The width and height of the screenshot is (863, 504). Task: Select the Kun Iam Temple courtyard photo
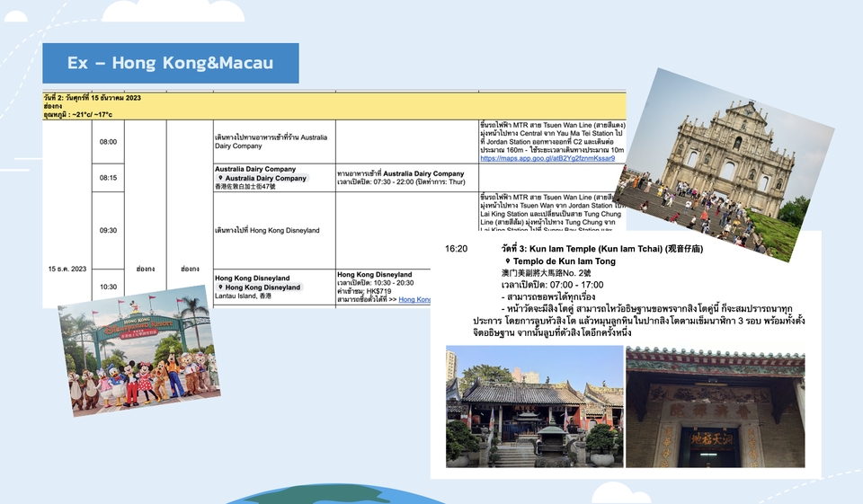[534, 407]
